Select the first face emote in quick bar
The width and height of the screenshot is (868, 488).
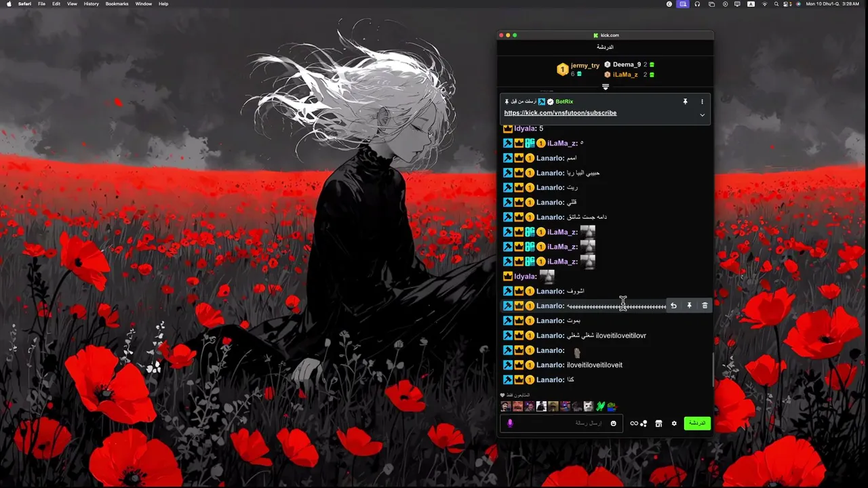point(506,407)
